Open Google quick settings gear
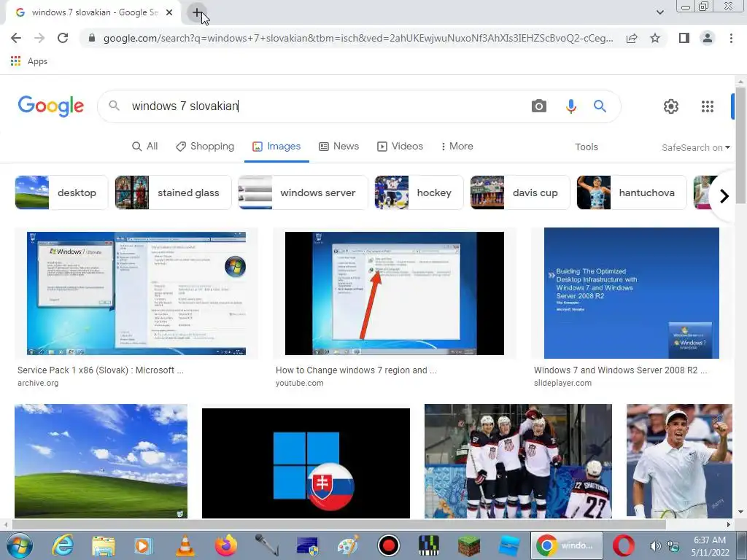747x560 pixels. click(x=671, y=106)
